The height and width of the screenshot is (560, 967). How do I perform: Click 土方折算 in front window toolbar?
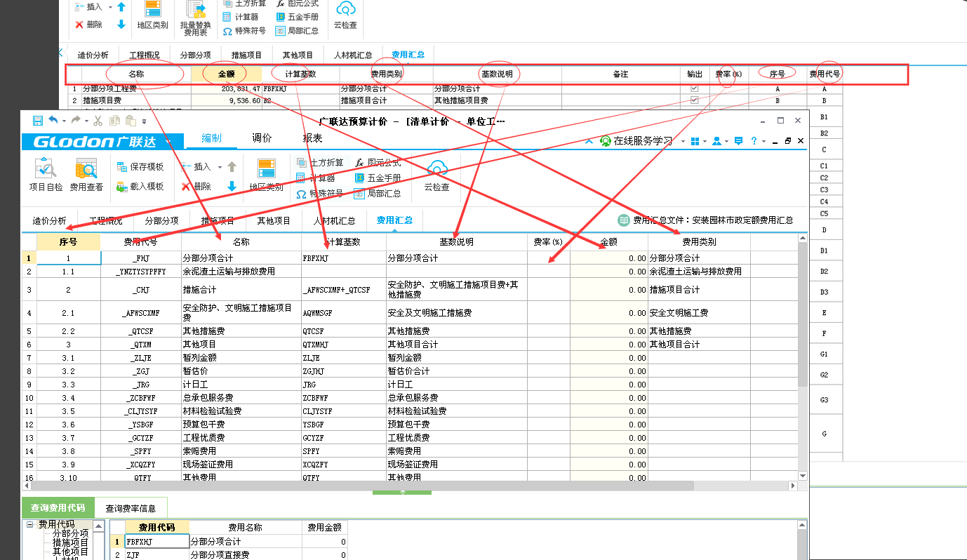point(320,163)
